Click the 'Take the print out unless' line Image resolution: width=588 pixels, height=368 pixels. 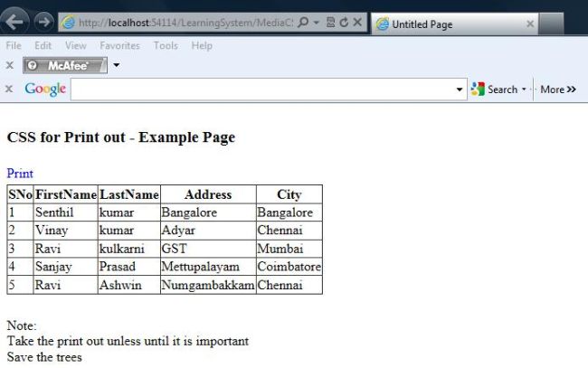coord(128,341)
